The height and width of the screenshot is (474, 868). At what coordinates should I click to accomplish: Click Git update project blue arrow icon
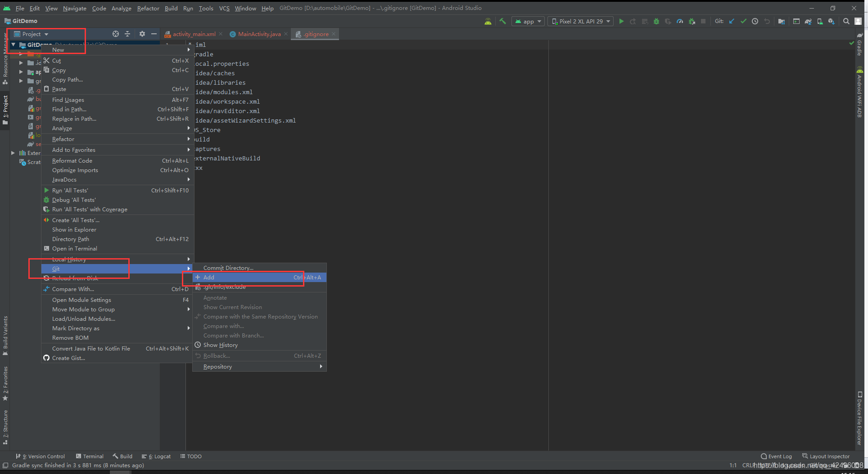(732, 21)
